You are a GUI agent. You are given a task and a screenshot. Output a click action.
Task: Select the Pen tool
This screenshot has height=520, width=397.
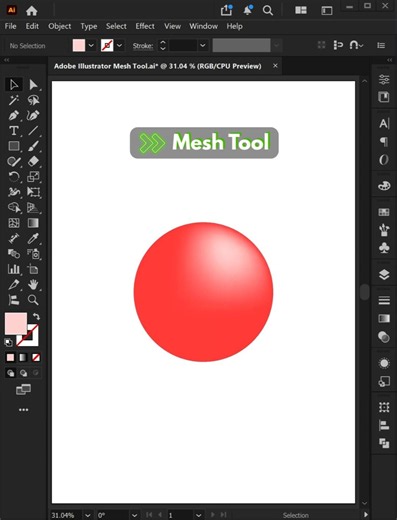point(14,115)
